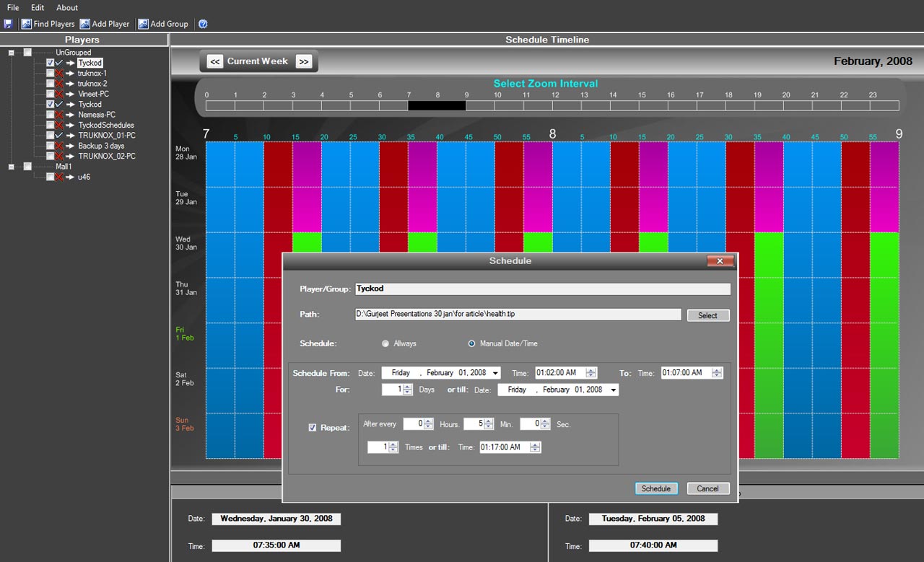Open help via blue question mark icon
The image size is (924, 562).
tap(203, 24)
